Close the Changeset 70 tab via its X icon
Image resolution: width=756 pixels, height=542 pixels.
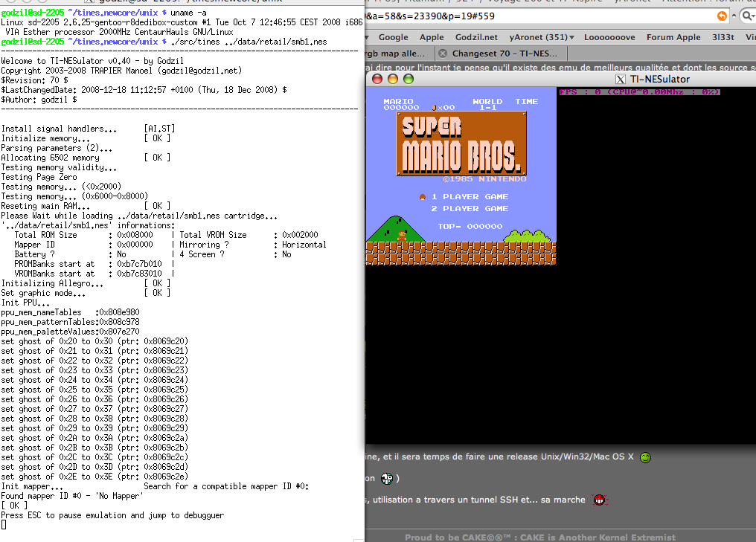[443, 54]
